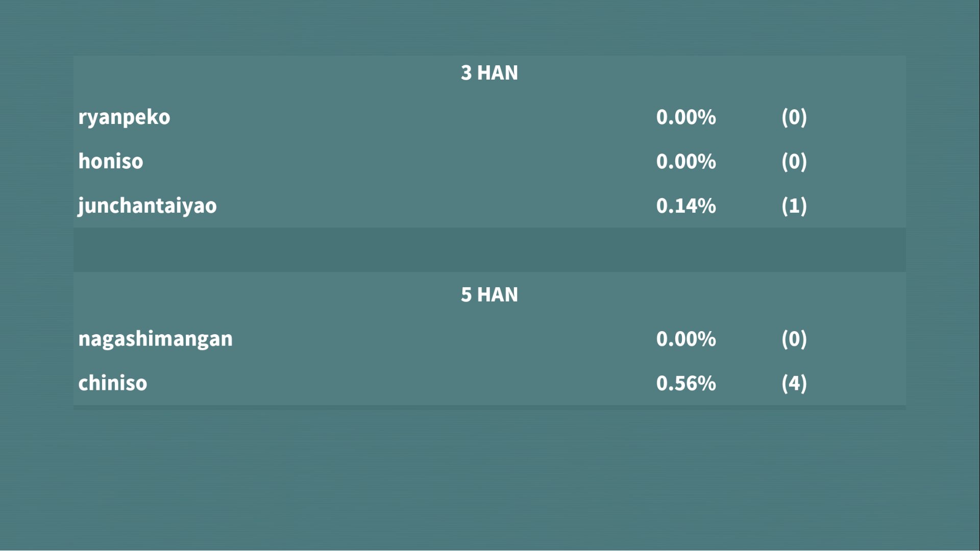Image resolution: width=980 pixels, height=551 pixels.
Task: Click nagashimangan's 0.00% percentage
Action: (685, 339)
